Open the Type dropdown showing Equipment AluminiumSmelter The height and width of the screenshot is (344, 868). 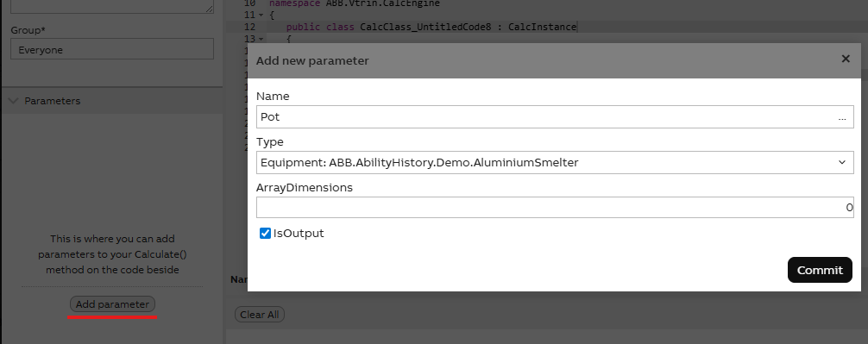tap(555, 163)
